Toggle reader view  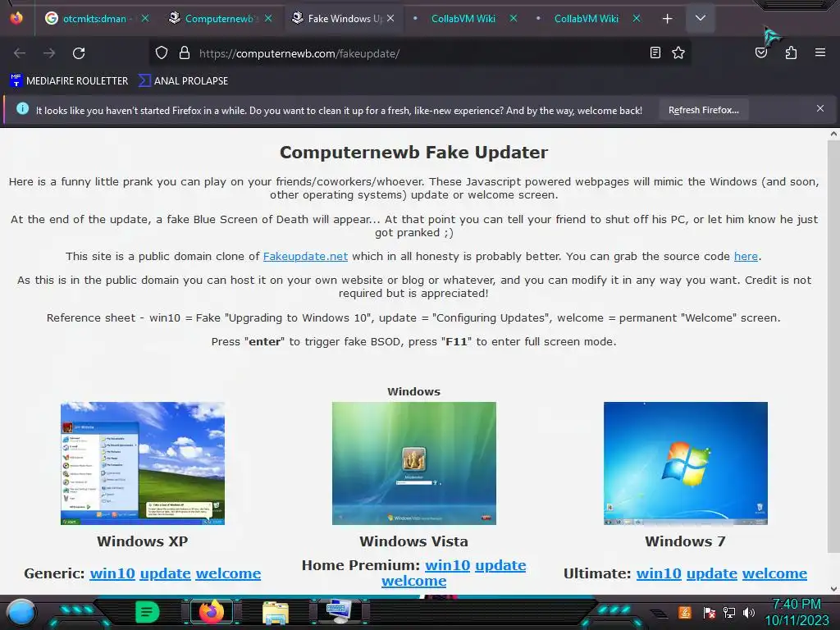655,52
